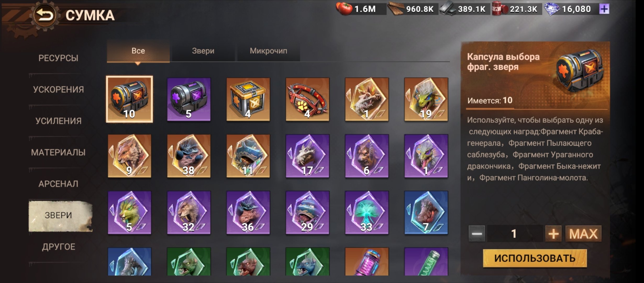Switch to the Звери filter tab
This screenshot has height=283, width=644.
pos(203,51)
